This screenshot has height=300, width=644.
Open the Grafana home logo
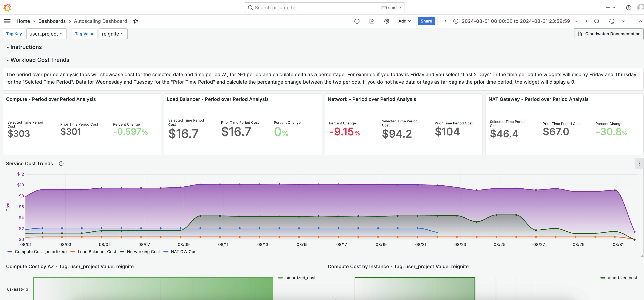(x=7, y=7)
